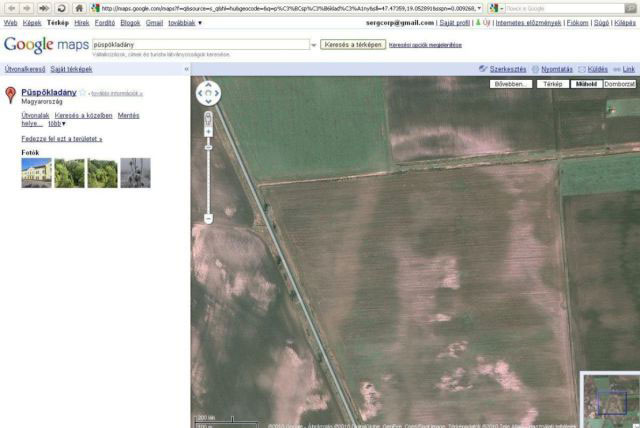Open the további információk link
Viewport: 640px width, 428px height.
[117, 93]
